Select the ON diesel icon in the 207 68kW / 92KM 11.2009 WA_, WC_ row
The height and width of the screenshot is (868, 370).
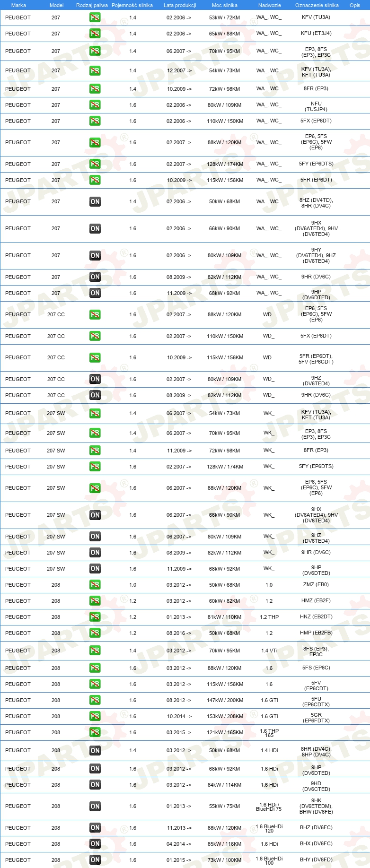(x=95, y=293)
